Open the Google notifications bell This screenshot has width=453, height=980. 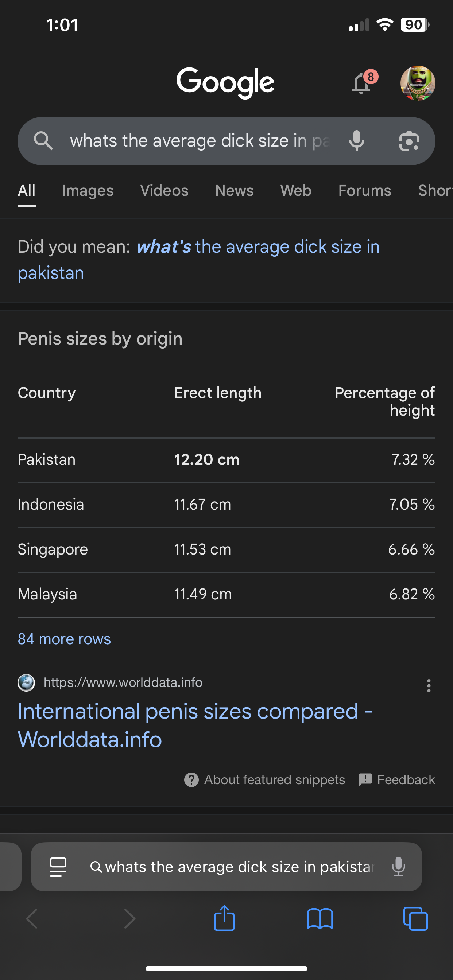click(x=362, y=83)
